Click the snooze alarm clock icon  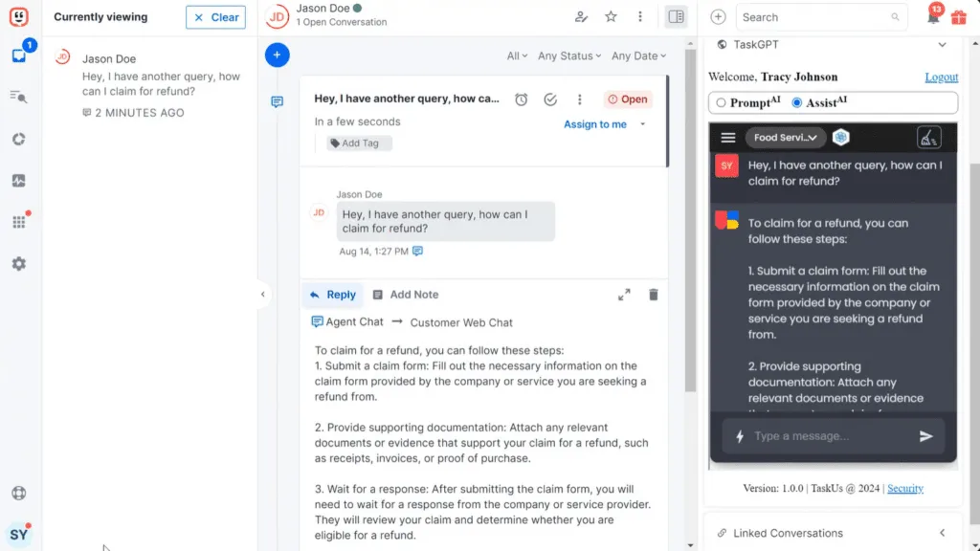[x=522, y=99]
